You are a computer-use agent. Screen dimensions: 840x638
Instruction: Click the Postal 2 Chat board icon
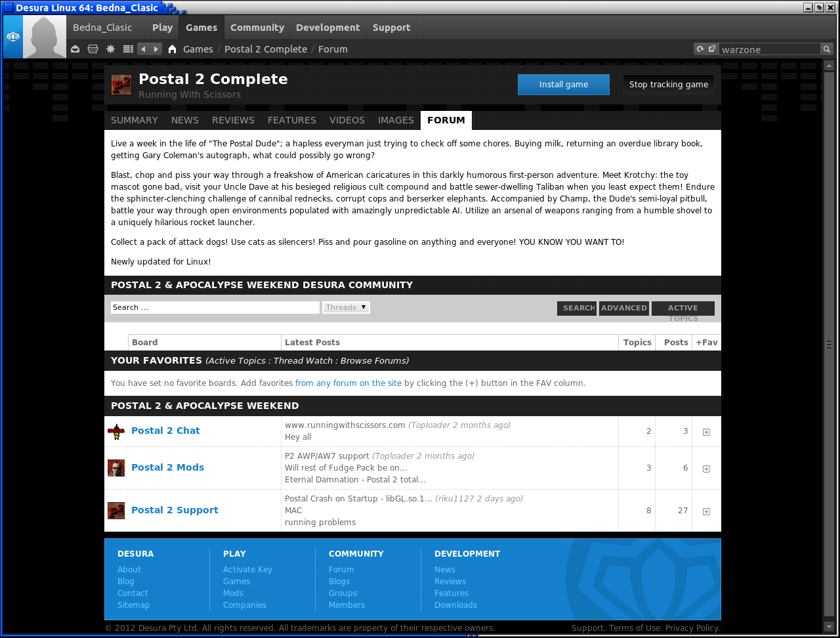tap(116, 431)
